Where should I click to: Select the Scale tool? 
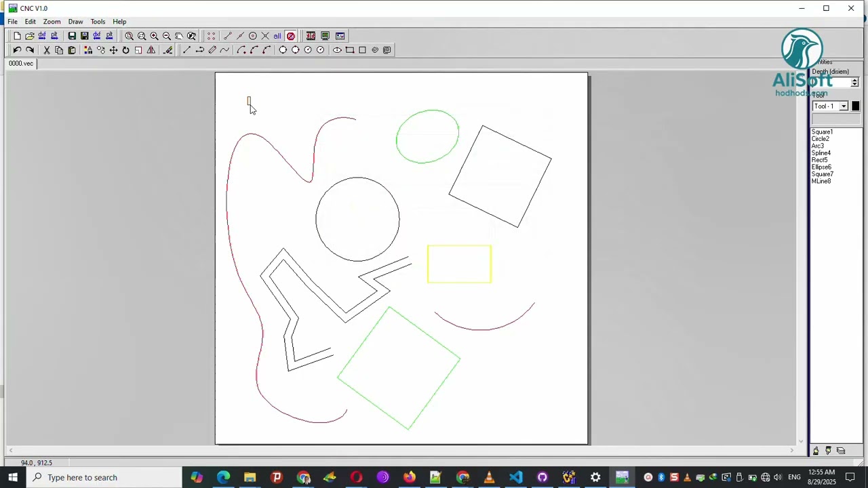point(138,50)
